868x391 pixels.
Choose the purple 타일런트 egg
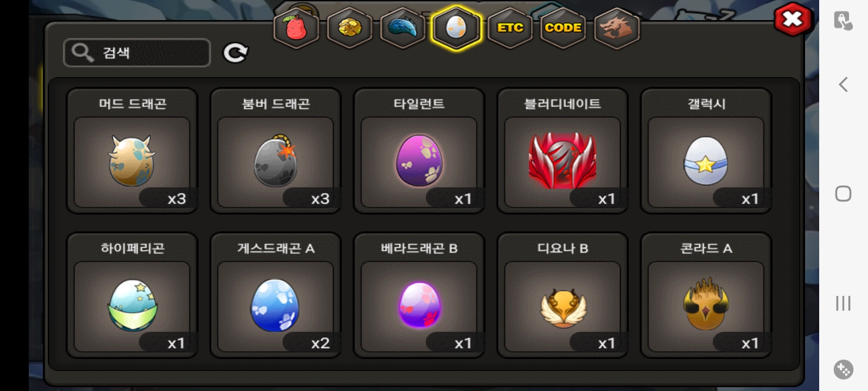(419, 151)
